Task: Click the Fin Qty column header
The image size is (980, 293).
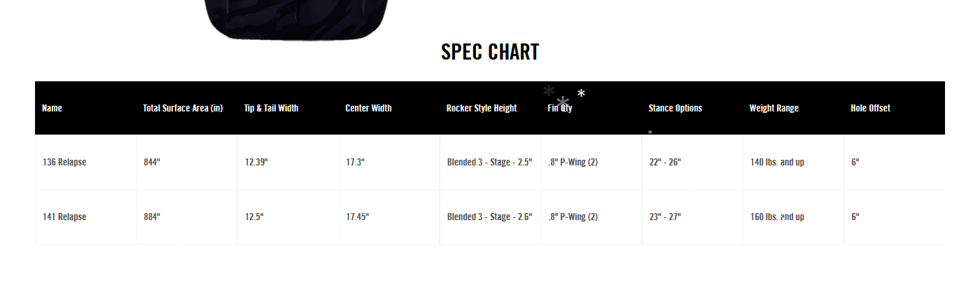Action: click(559, 108)
